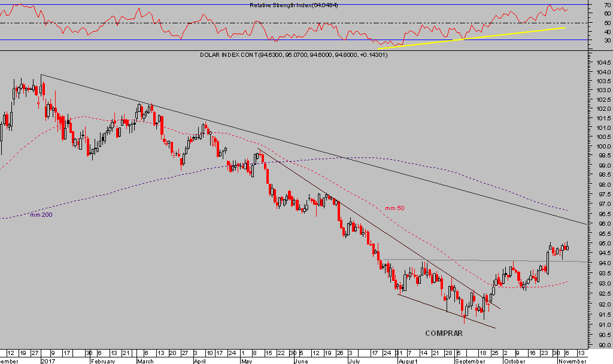Click the gray horizontal line at 94.0
Screen dimensions: 613x364
click(479, 261)
